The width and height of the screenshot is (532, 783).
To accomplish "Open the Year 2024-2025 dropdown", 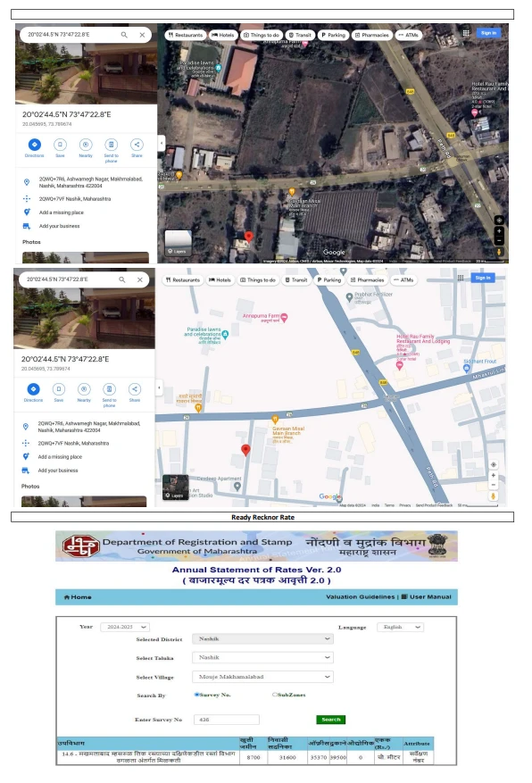I will pos(125,627).
